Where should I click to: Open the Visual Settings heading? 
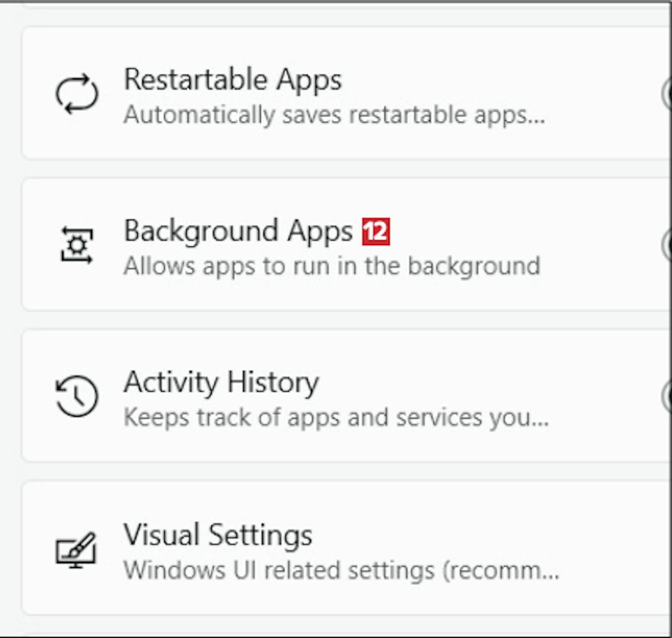[218, 535]
